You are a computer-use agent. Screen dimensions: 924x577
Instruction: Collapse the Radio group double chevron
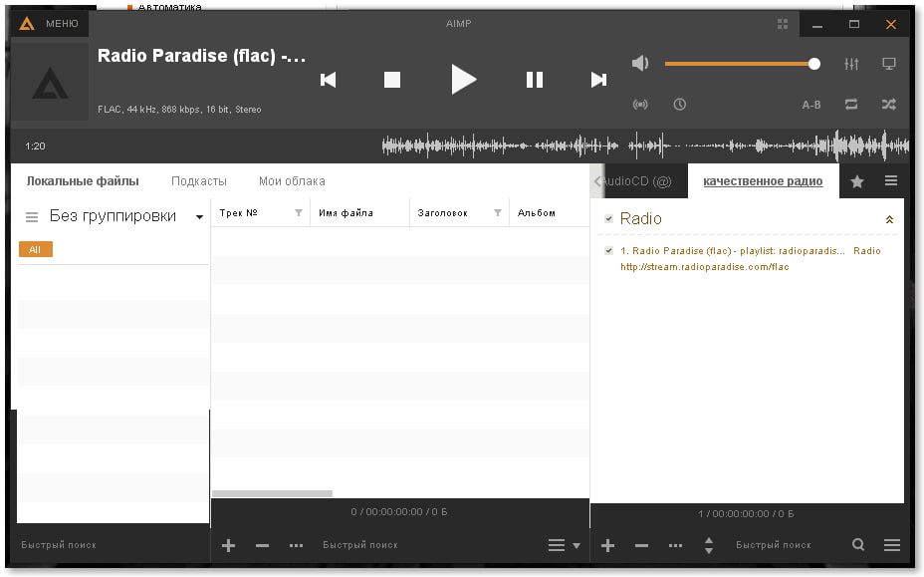[x=889, y=219]
